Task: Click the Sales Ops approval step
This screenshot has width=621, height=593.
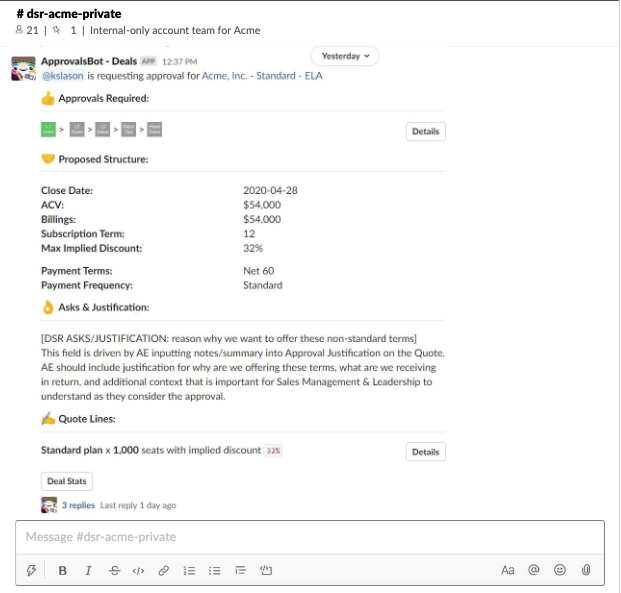Action: tap(128, 130)
